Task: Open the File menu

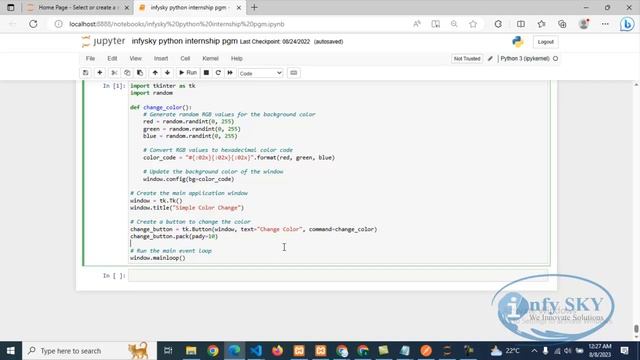Action: click(90, 58)
